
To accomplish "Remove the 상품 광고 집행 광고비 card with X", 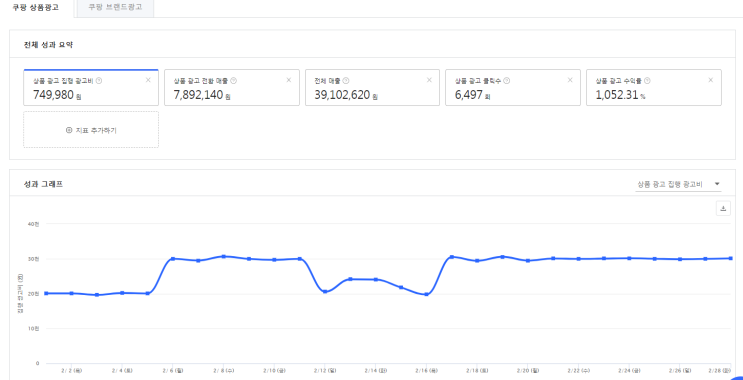I will click(148, 80).
